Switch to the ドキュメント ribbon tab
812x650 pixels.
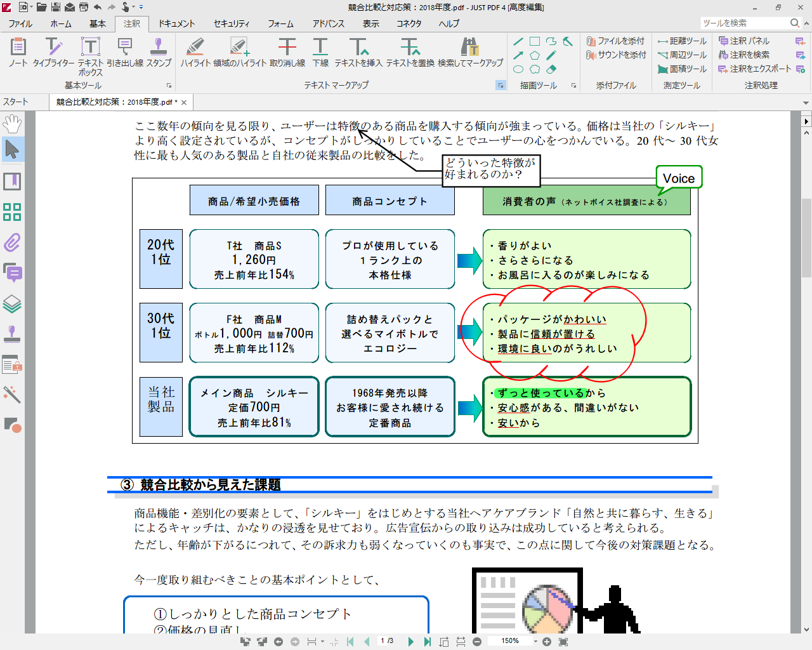(176, 23)
